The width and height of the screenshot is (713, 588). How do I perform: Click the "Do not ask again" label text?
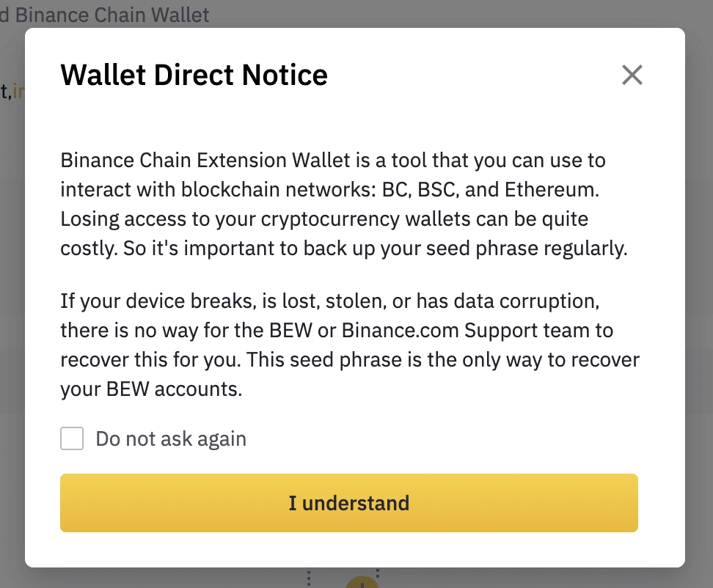tap(171, 439)
